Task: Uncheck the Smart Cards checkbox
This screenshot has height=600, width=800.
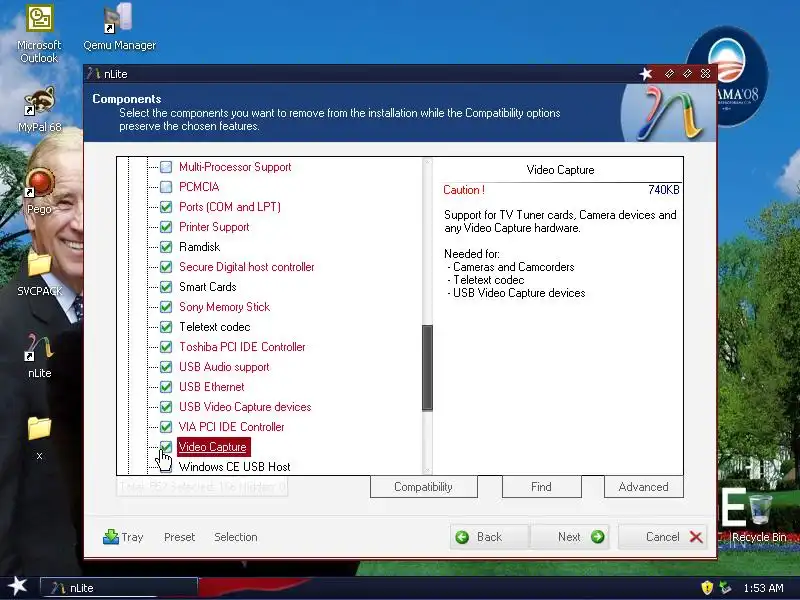Action: [x=166, y=287]
